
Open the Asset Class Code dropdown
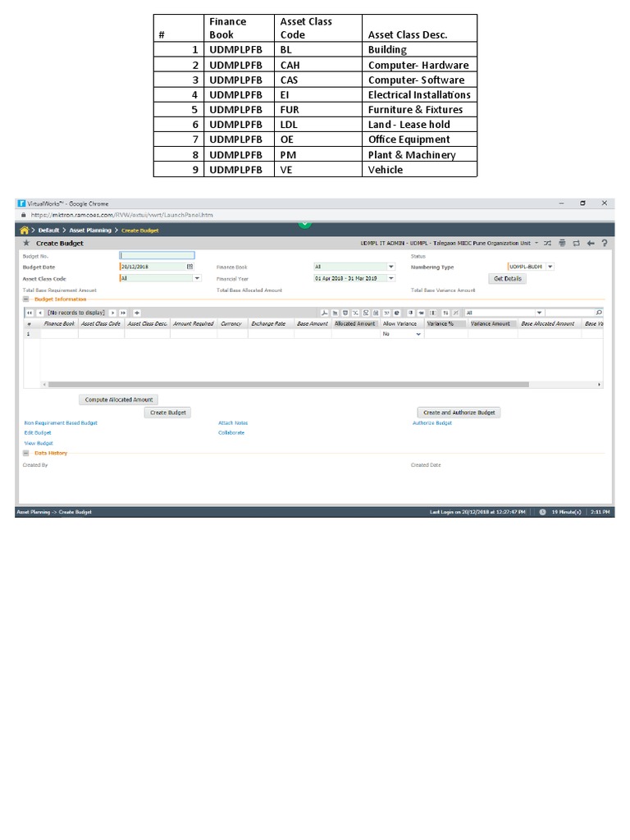click(197, 278)
